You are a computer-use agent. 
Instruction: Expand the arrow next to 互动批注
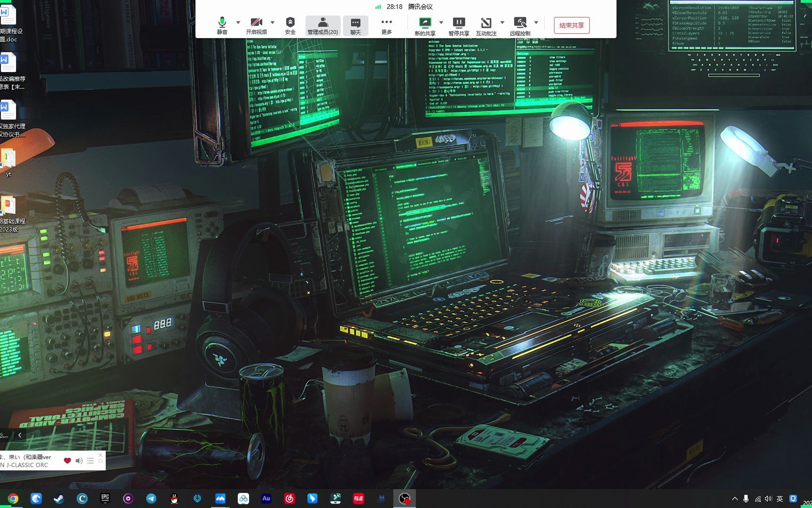coord(502,23)
